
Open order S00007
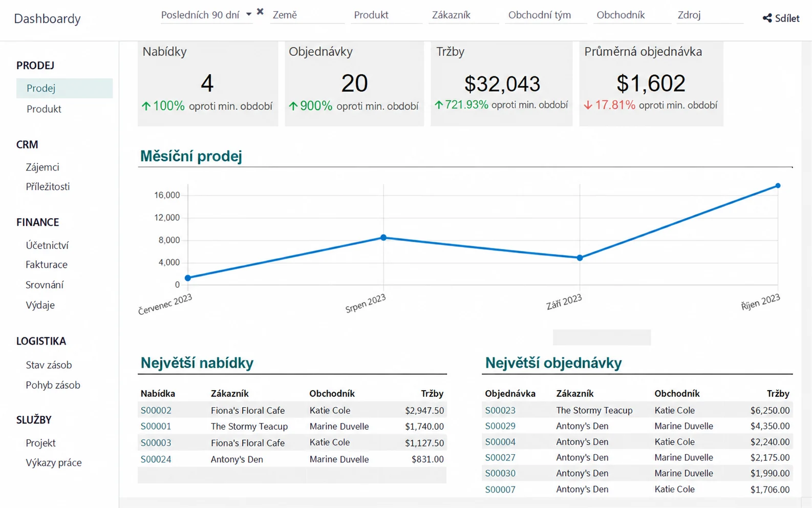(x=500, y=490)
